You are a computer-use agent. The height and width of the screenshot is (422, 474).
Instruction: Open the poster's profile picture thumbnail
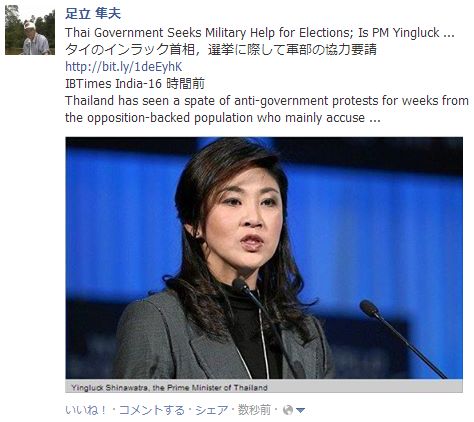(x=30, y=30)
